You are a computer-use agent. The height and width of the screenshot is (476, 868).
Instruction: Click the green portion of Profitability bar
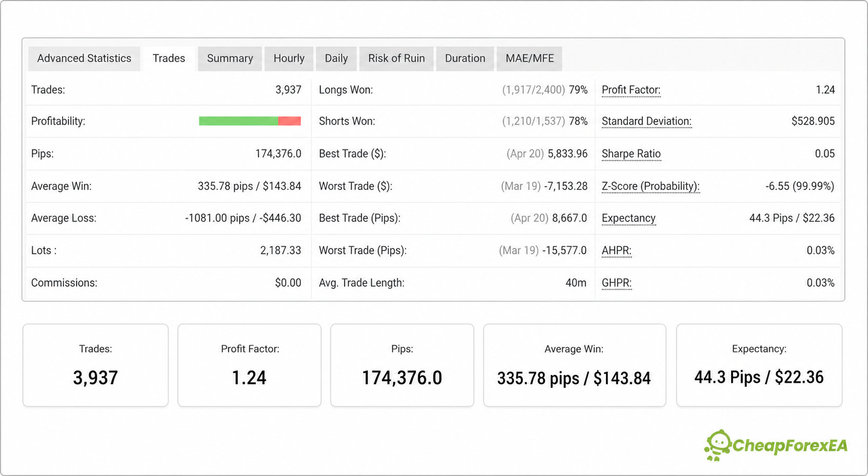238,121
